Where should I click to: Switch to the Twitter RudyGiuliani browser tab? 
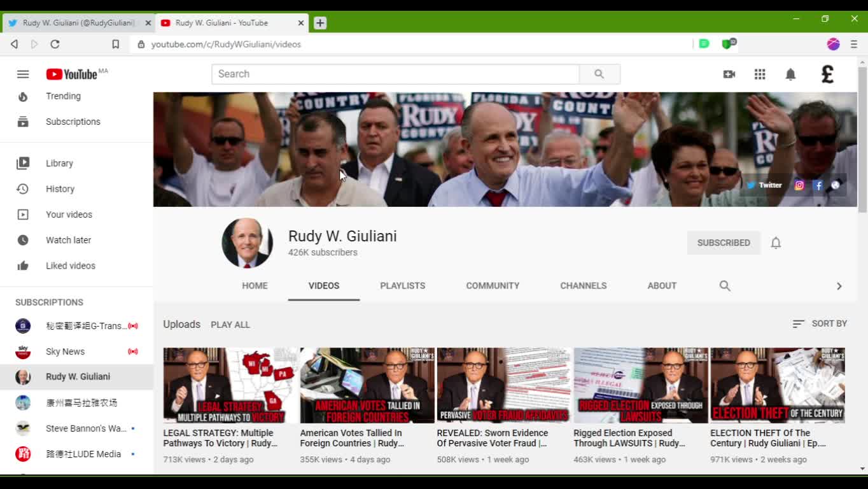click(x=78, y=23)
